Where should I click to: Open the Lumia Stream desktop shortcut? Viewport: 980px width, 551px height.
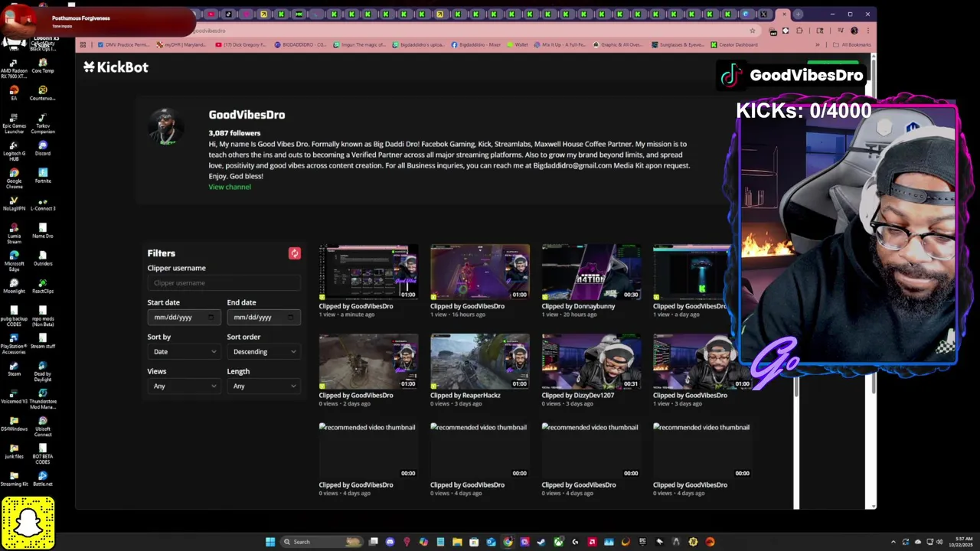pyautogui.click(x=14, y=233)
